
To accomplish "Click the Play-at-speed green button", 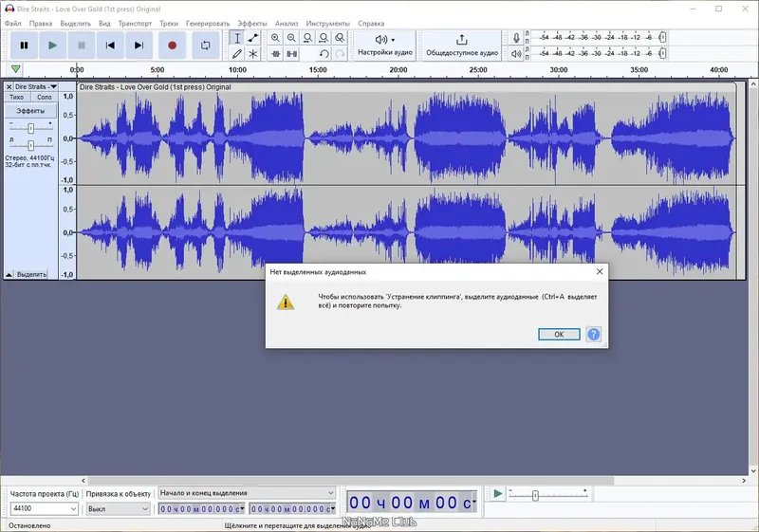I will pos(497,494).
